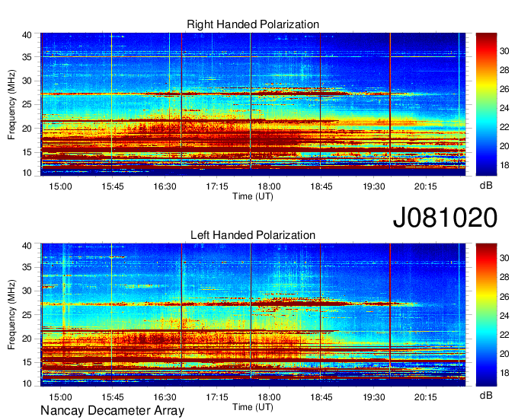Click 30 dB tick on Right Handed color bar
518x420 pixels.
(x=504, y=51)
